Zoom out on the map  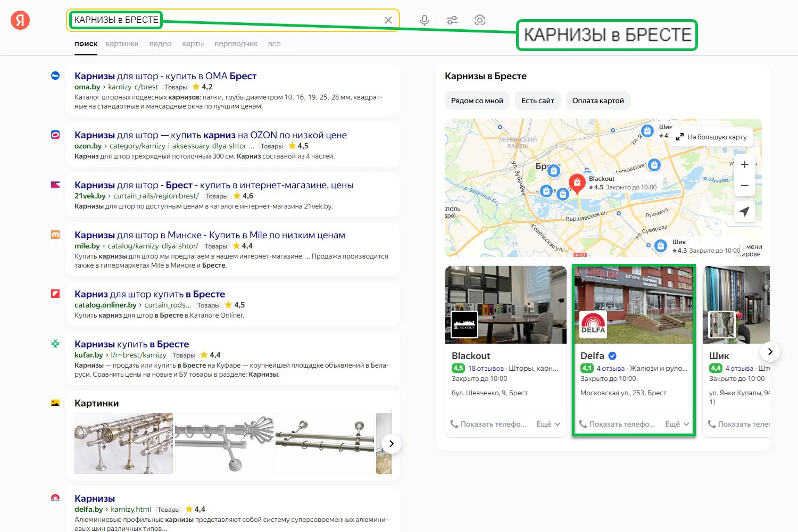[x=745, y=186]
